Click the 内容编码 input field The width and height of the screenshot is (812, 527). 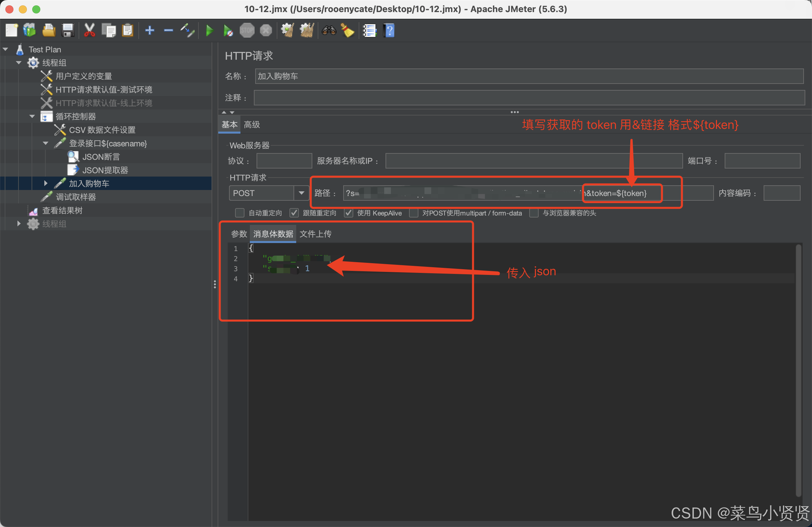782,193
